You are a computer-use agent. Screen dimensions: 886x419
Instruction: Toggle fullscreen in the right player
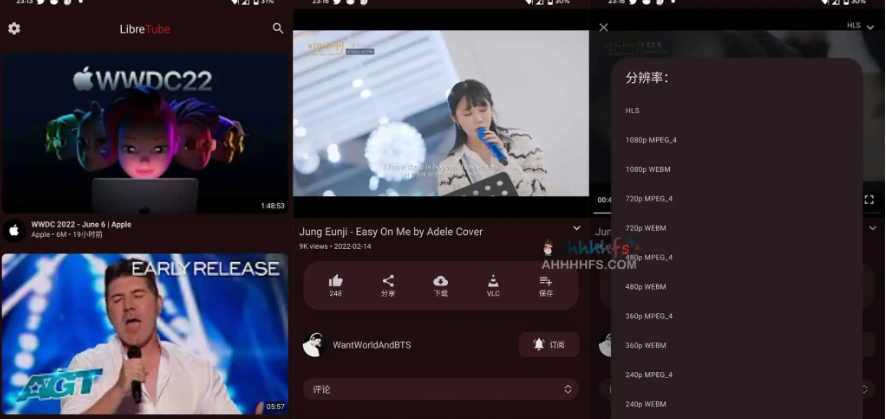click(x=869, y=199)
